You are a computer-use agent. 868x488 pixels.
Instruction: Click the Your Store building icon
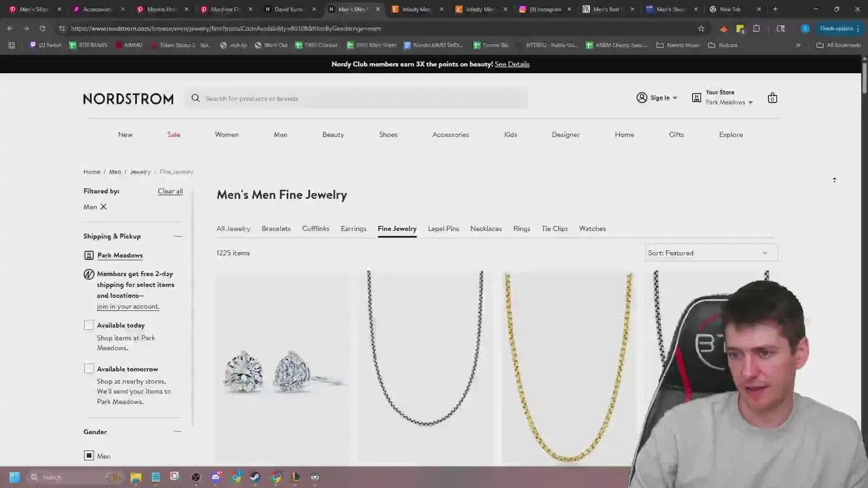click(696, 98)
